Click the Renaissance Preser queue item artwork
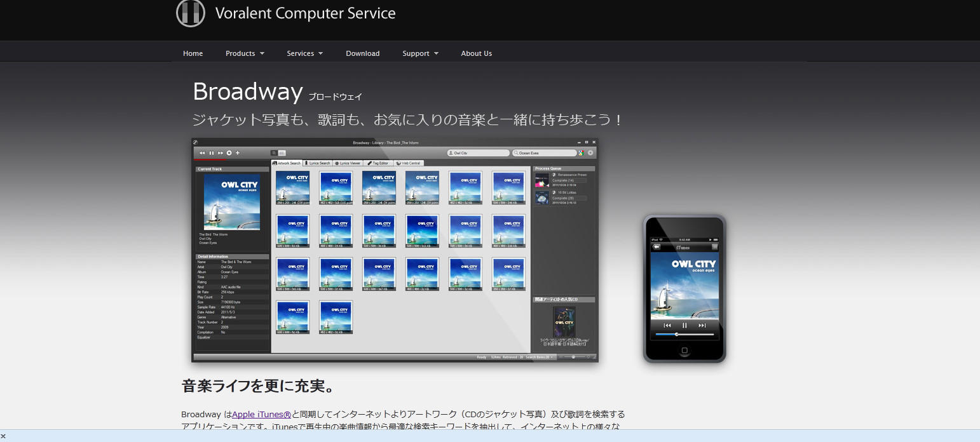Viewport: 980px width, 442px height. click(541, 180)
